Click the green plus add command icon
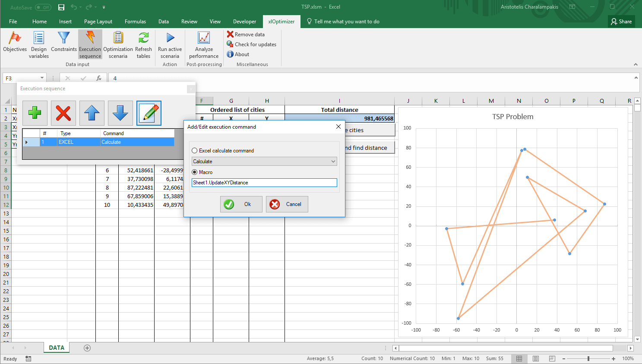This screenshot has width=642, height=364. 35,113
